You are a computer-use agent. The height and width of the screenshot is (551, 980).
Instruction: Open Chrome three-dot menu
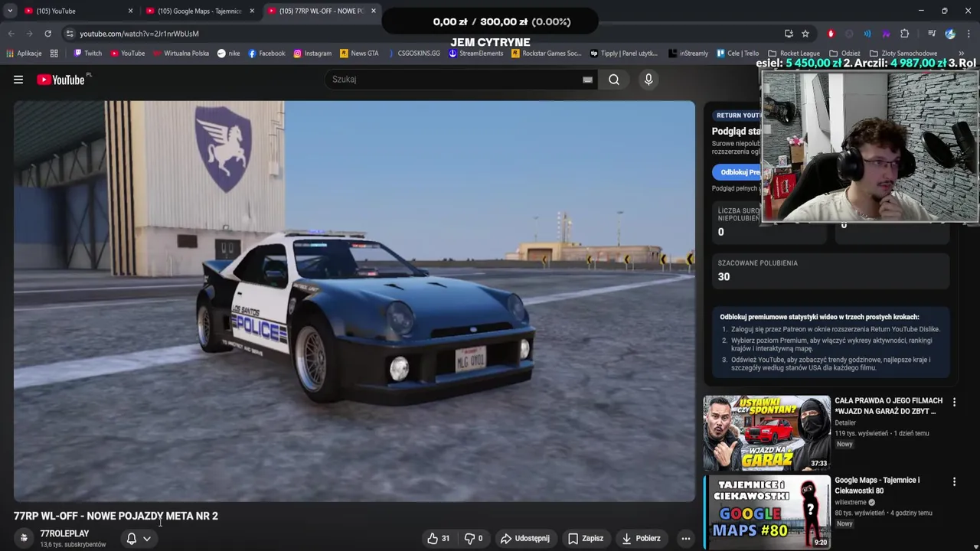click(x=969, y=34)
